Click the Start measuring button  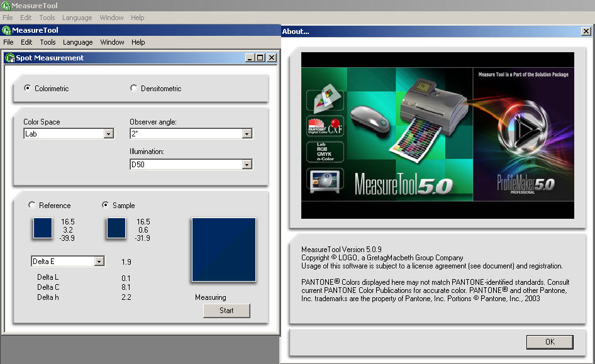point(226,311)
